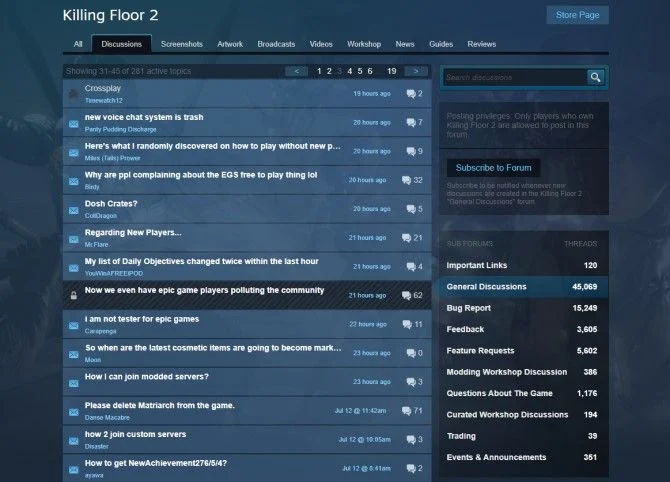670x482 pixels.
Task: Go to the next page with the right arrow
Action: click(416, 71)
